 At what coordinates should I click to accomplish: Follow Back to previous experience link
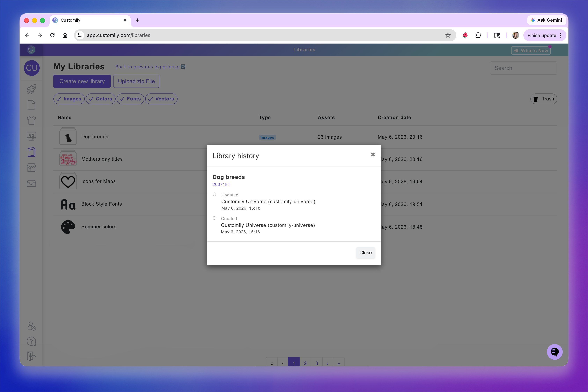(150, 67)
